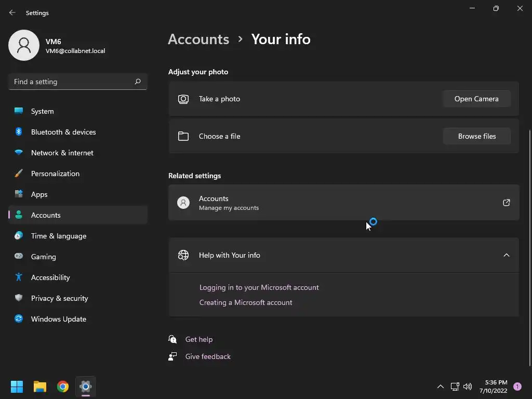Screen dimensions: 532x399
Task: Open Logging in to your Microsoft account link
Action: tap(259, 287)
